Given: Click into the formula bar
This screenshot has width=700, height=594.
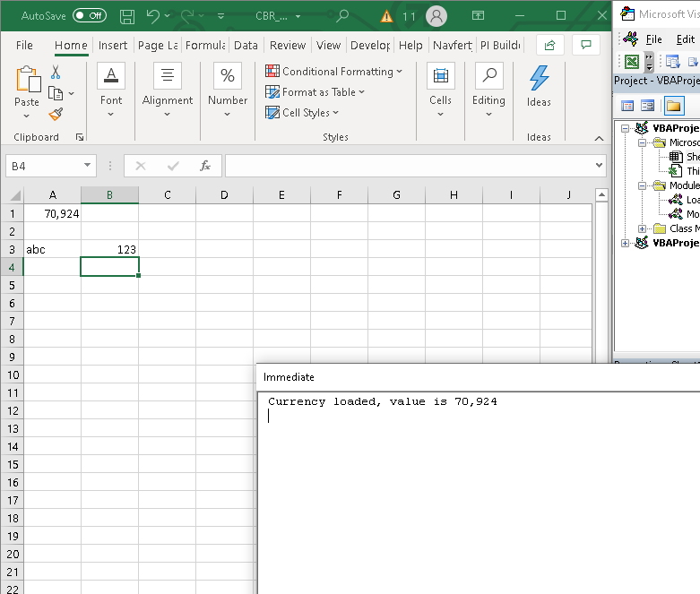Looking at the screenshot, I should (410, 166).
